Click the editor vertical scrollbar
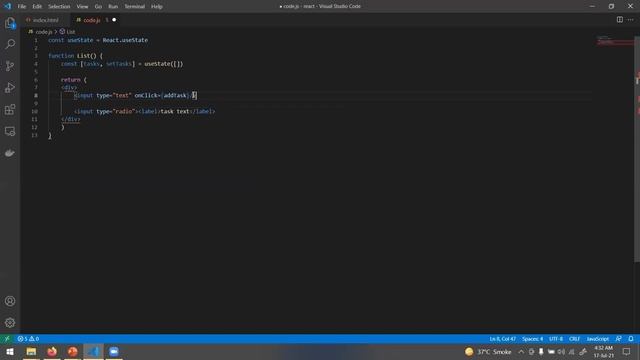Image resolution: width=640 pixels, height=360 pixels. click(x=637, y=149)
